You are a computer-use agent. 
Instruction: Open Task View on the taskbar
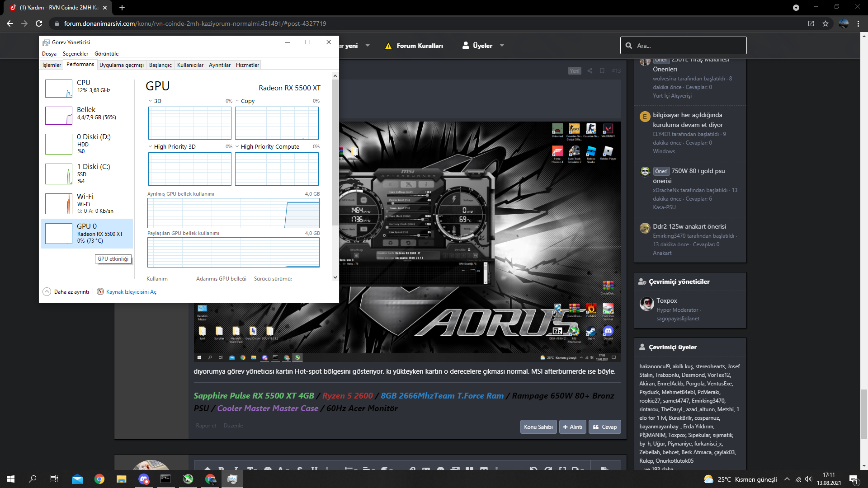[x=54, y=479]
